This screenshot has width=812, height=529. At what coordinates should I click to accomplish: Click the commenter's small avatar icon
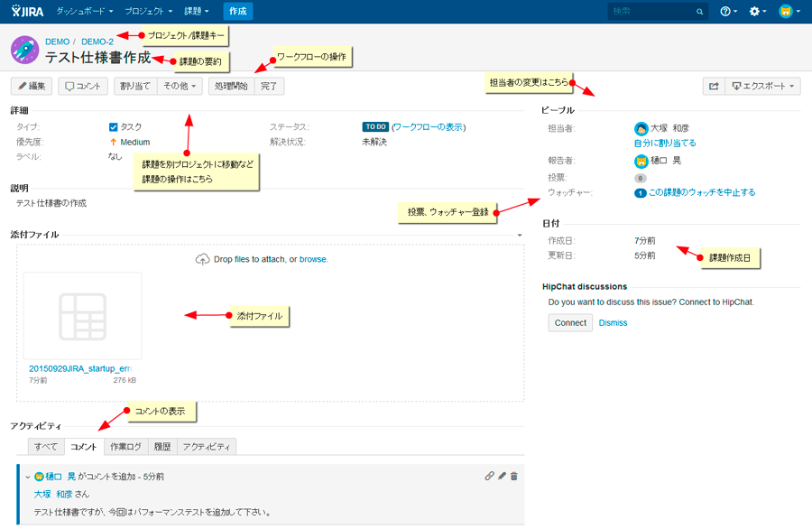pyautogui.click(x=39, y=477)
